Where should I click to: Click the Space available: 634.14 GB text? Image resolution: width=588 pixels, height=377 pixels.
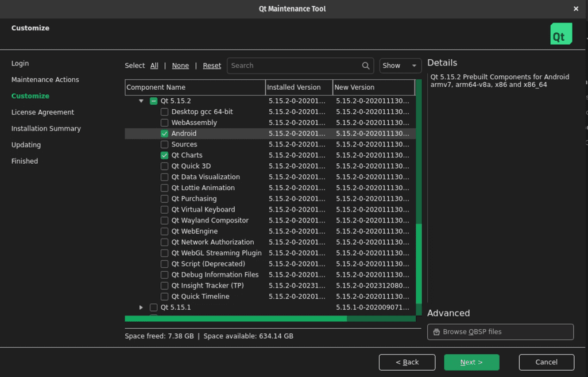pyautogui.click(x=248, y=336)
